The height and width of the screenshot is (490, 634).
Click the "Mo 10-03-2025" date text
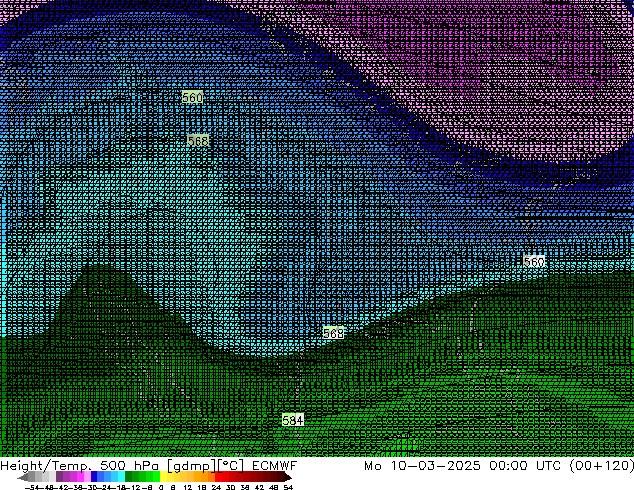(x=422, y=465)
